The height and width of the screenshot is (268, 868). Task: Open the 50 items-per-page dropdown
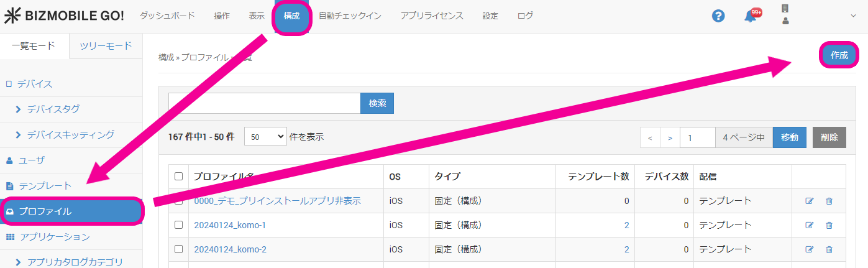(265, 137)
